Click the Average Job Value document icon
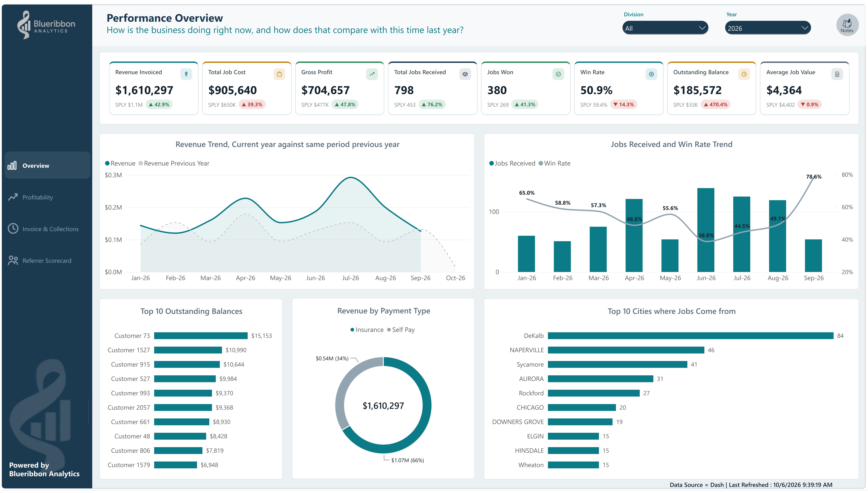This screenshot has width=868, height=493. (x=837, y=74)
